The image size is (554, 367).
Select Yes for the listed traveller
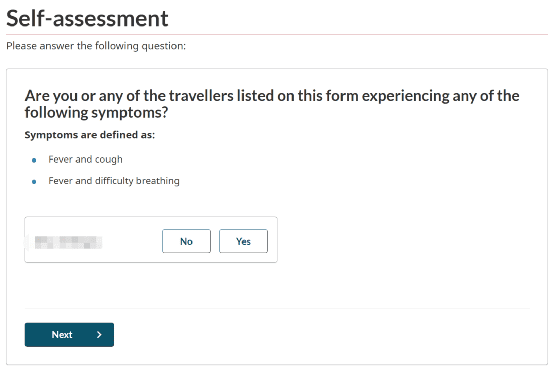[243, 241]
